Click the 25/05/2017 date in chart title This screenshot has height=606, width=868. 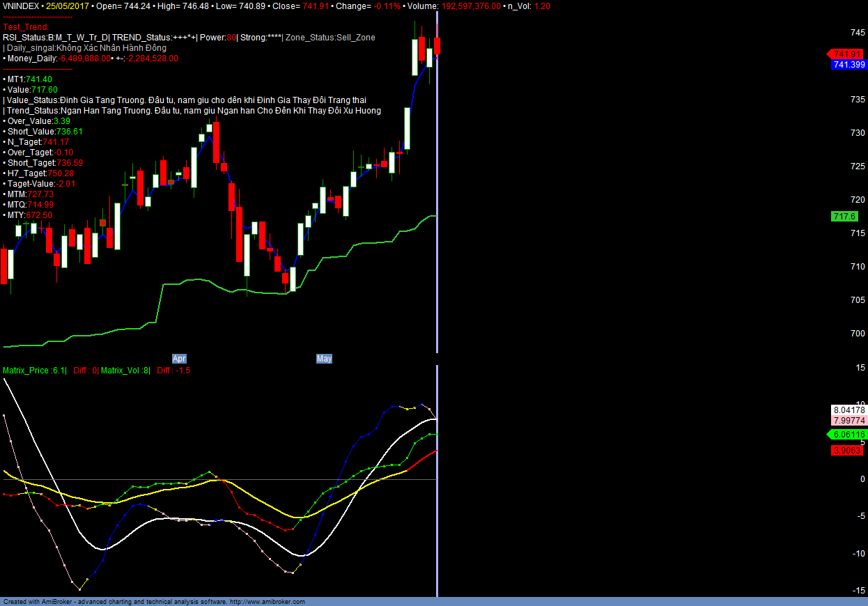point(68,6)
